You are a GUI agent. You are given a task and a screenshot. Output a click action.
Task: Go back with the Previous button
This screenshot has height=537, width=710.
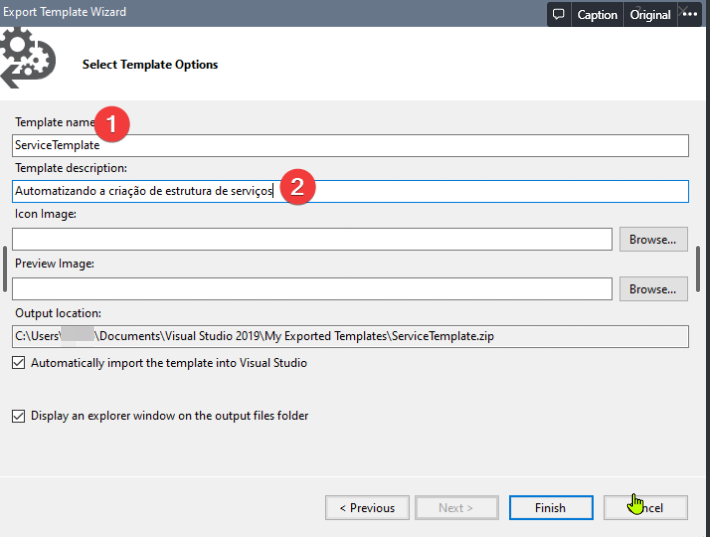367,508
